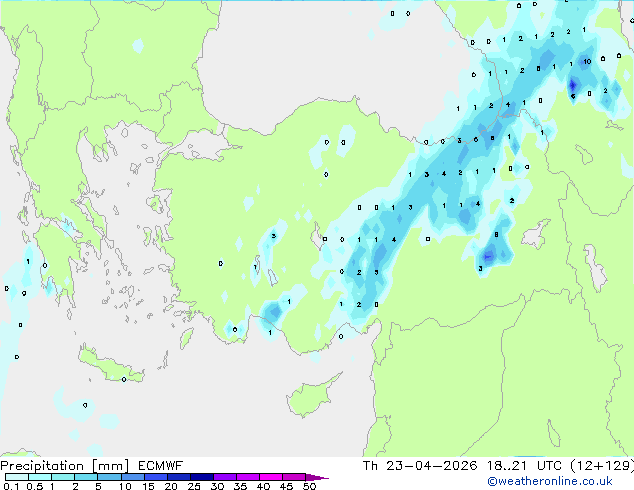634x490 pixels.
Task: Click the 30–35 mm purple legend swatch
Action: coord(224,477)
